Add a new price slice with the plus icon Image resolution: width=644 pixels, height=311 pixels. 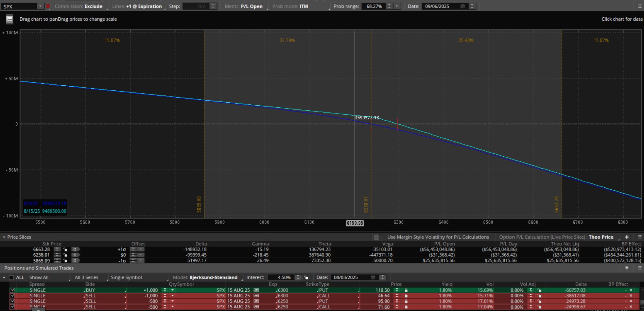click(x=627, y=237)
